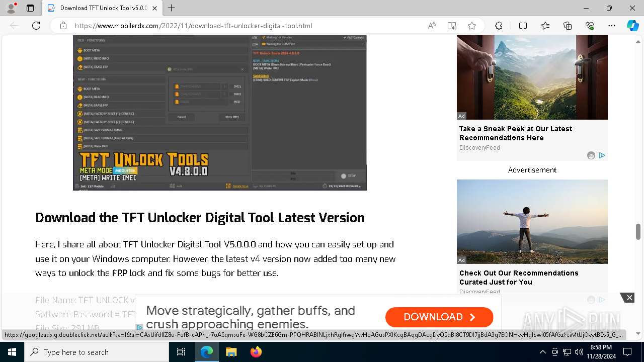Go back to the previous page
644x362 pixels.
14,26
